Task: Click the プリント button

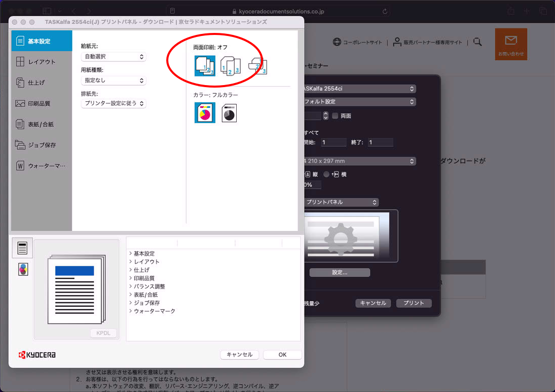Action: pos(414,303)
